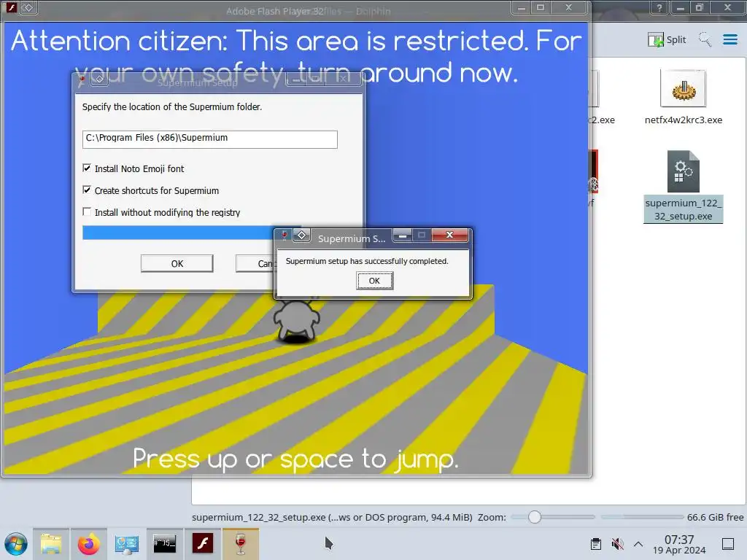
Task: Open the Start menu
Action: 16,544
